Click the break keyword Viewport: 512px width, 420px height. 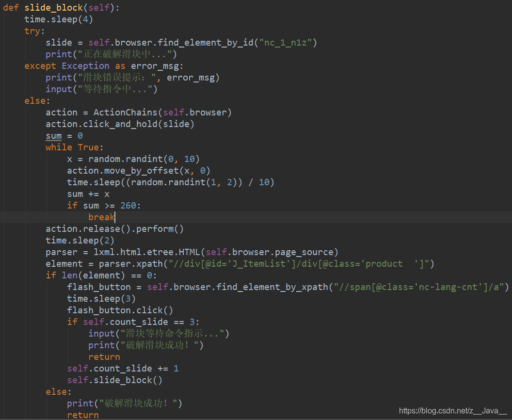101,217
